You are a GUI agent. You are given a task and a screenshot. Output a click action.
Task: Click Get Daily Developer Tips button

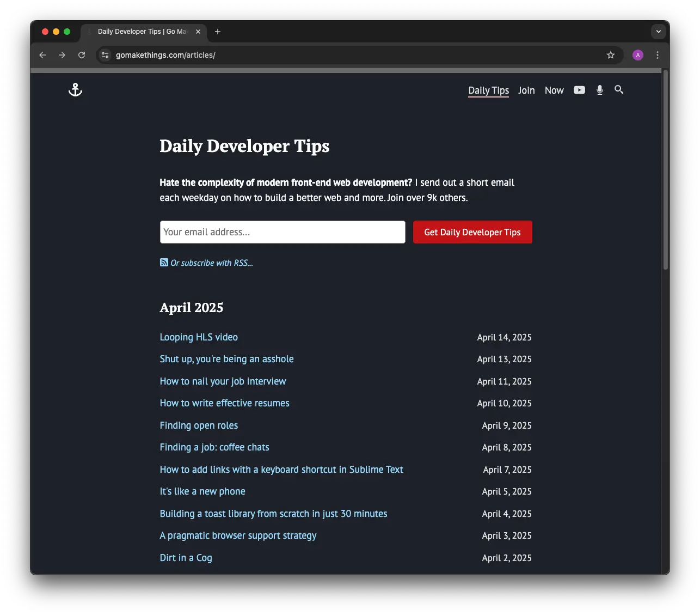472,232
